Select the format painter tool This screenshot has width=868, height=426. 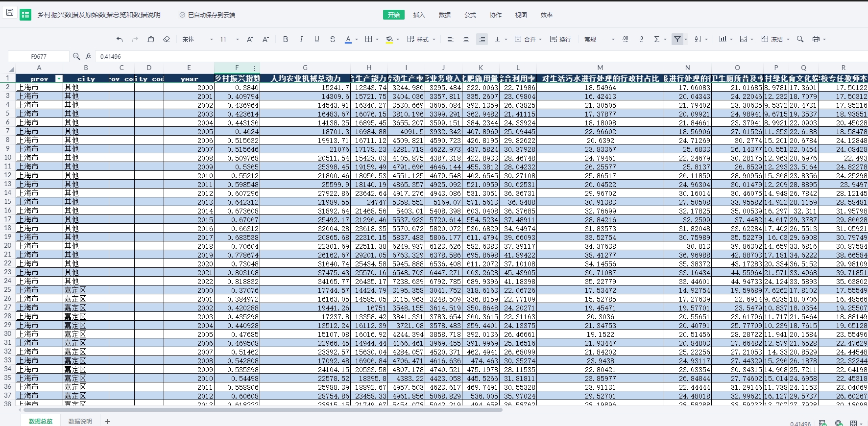point(151,39)
